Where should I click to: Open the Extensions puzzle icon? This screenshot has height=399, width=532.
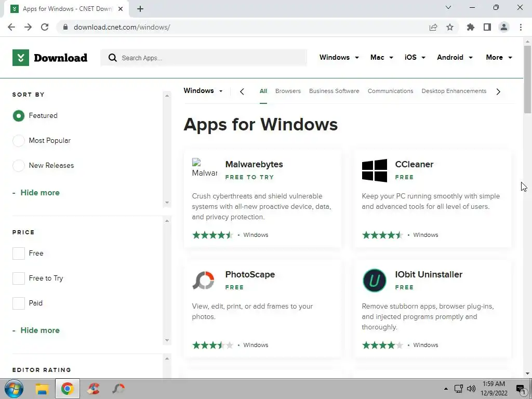click(x=471, y=27)
